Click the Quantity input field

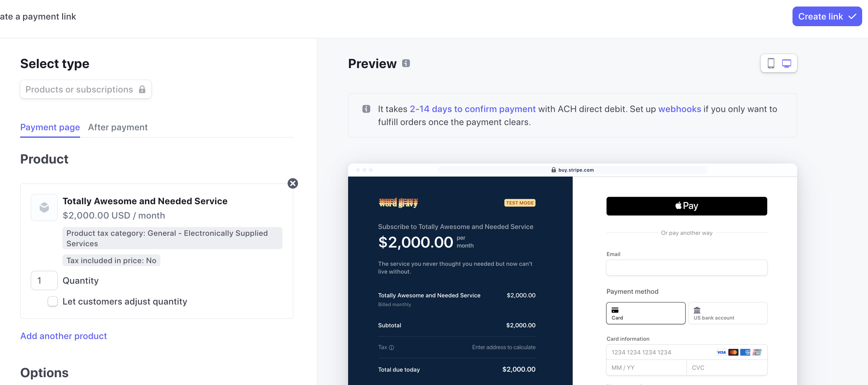[x=44, y=280]
